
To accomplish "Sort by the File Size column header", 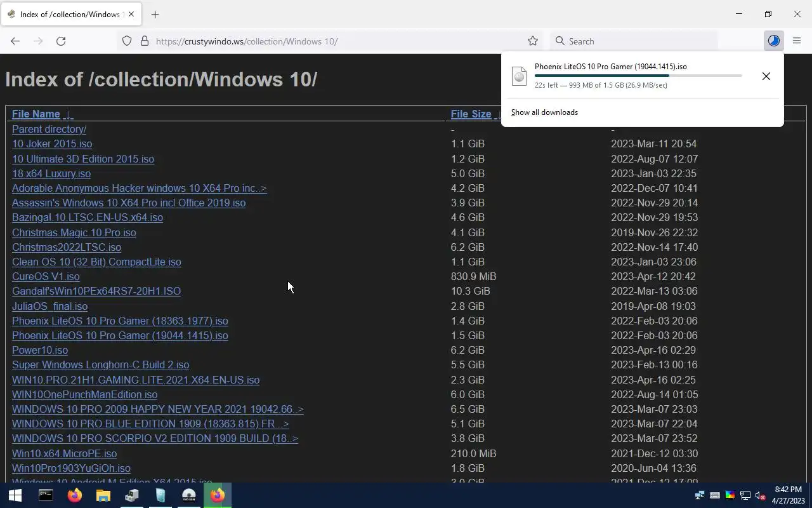I will (x=471, y=114).
